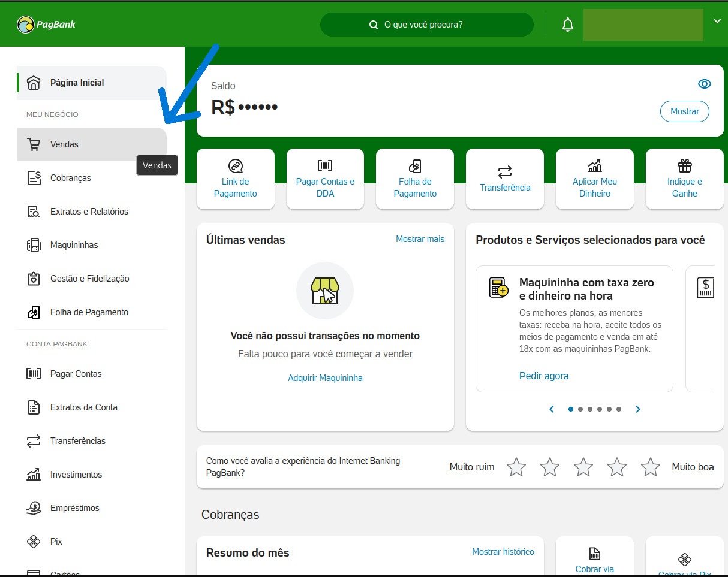Click the Saldo label text
This screenshot has width=728, height=577.
coord(223,86)
